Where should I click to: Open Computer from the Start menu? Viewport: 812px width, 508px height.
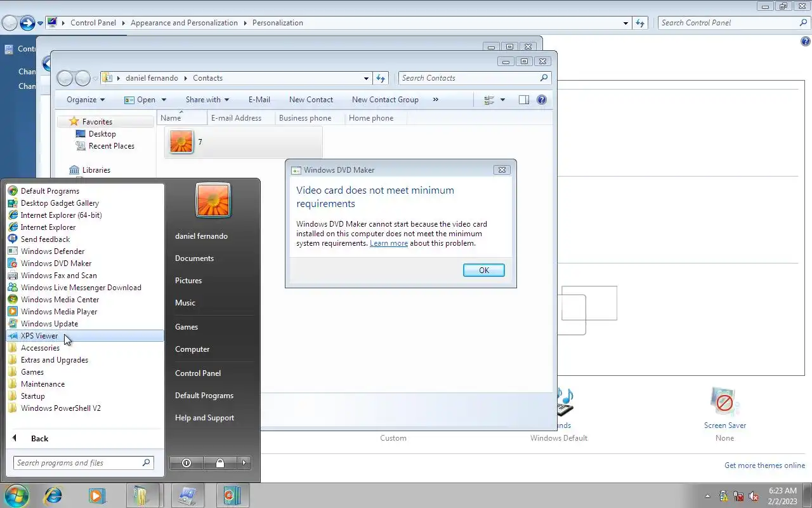click(x=192, y=349)
